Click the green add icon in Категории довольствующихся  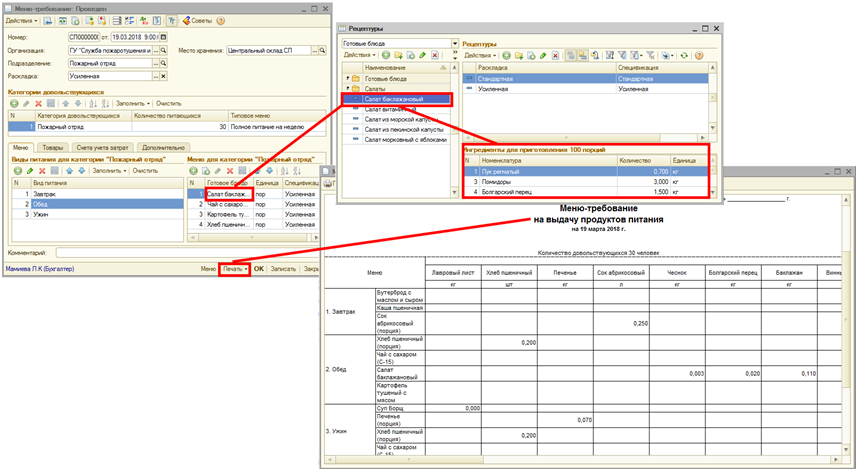tap(13, 103)
